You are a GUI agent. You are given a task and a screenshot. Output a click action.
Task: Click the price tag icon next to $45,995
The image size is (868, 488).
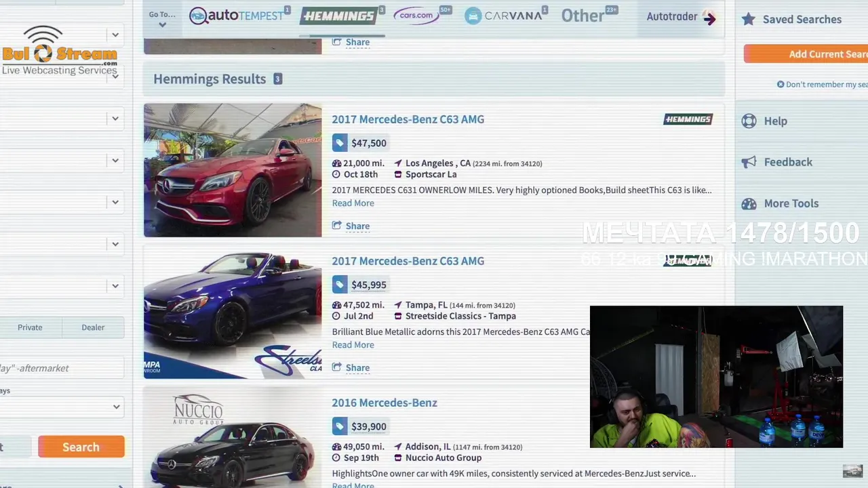pos(339,285)
